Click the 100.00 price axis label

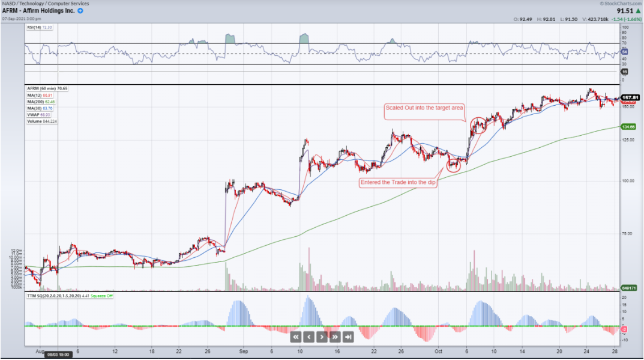tap(628, 181)
